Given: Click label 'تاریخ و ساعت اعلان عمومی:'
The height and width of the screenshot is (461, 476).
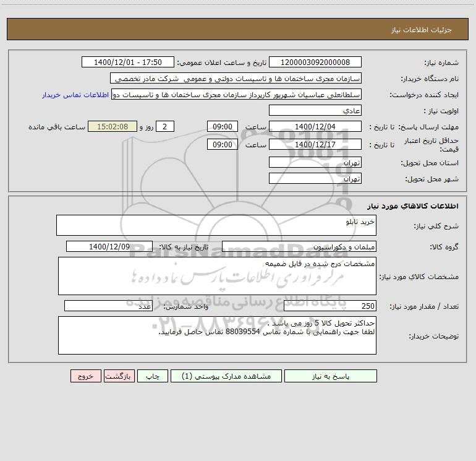Looking at the screenshot, I should 221,62.
